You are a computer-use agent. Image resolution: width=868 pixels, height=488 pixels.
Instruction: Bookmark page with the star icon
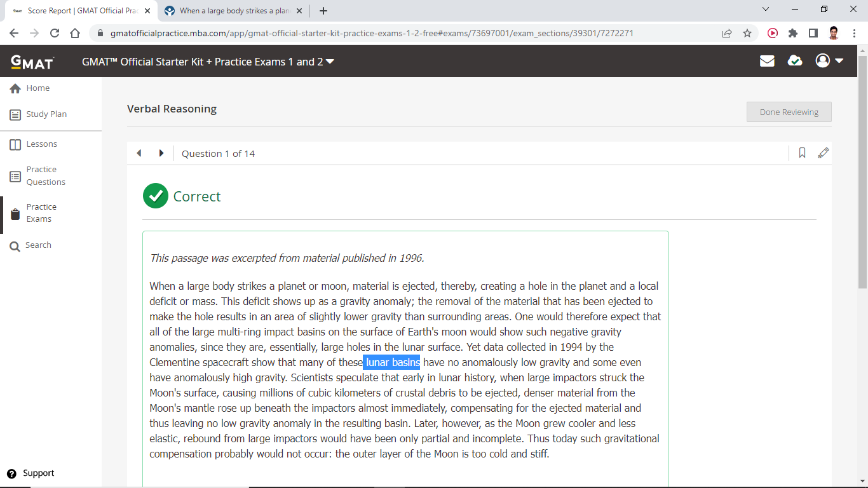[x=747, y=33]
